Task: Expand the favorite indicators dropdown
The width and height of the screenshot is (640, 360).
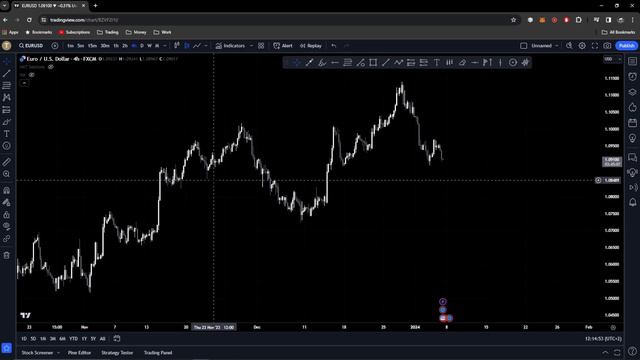Action: click(251, 46)
